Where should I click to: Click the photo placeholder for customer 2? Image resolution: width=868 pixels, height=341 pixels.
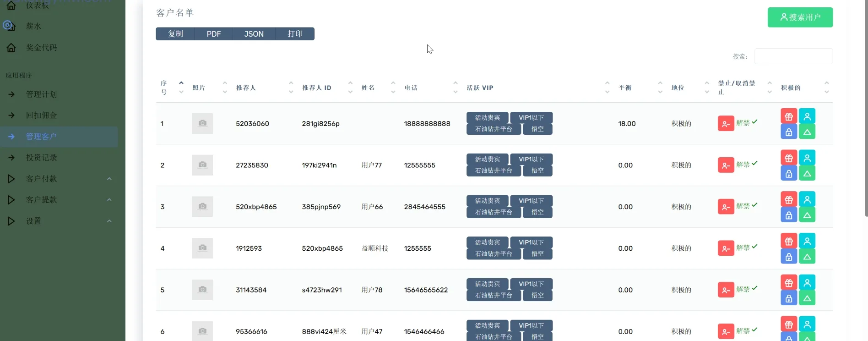coord(202,165)
